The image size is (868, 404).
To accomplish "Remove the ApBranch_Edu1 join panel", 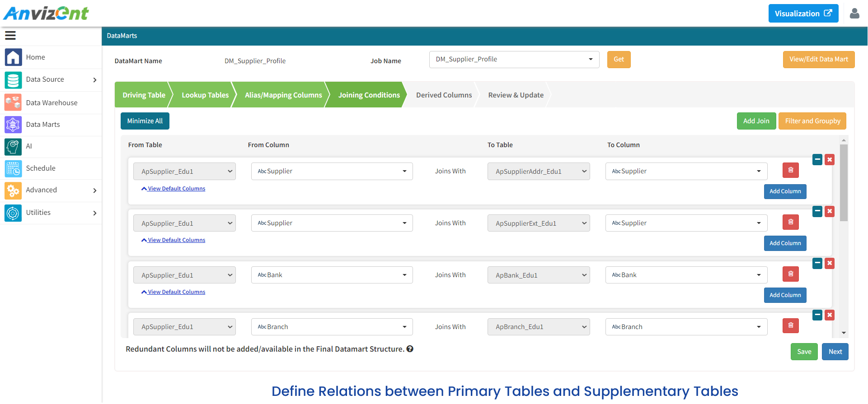I will coord(830,315).
